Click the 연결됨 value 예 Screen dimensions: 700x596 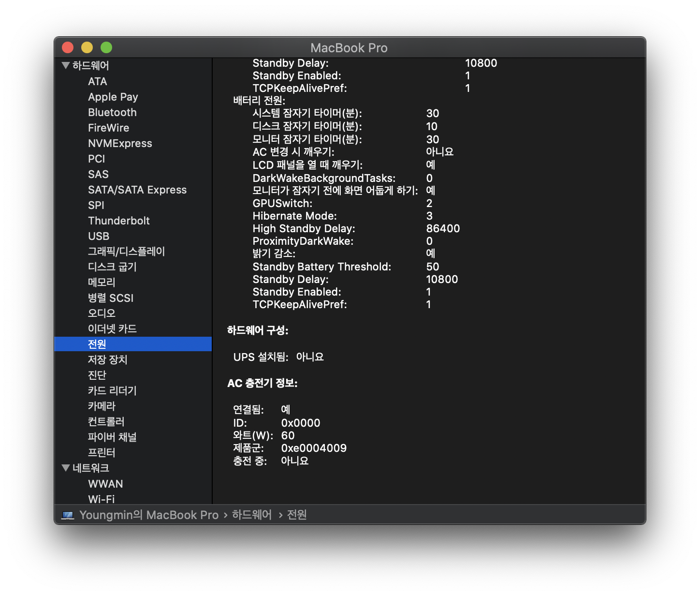click(286, 410)
